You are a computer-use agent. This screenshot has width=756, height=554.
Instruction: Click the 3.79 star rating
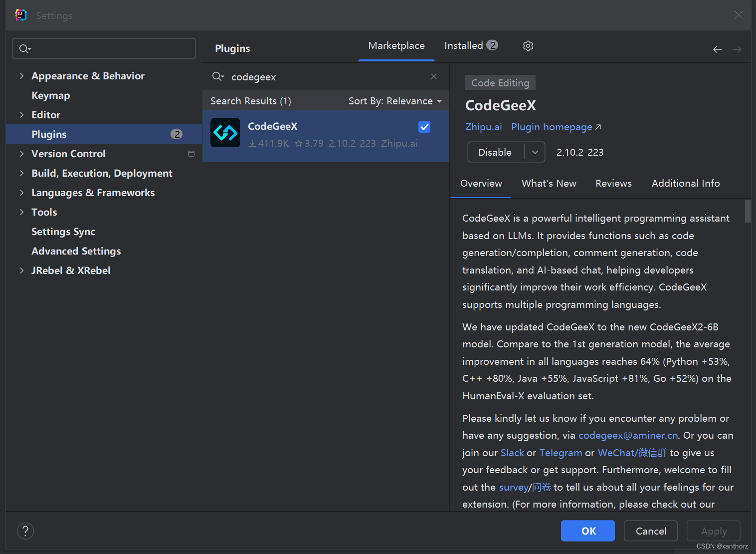tap(309, 143)
